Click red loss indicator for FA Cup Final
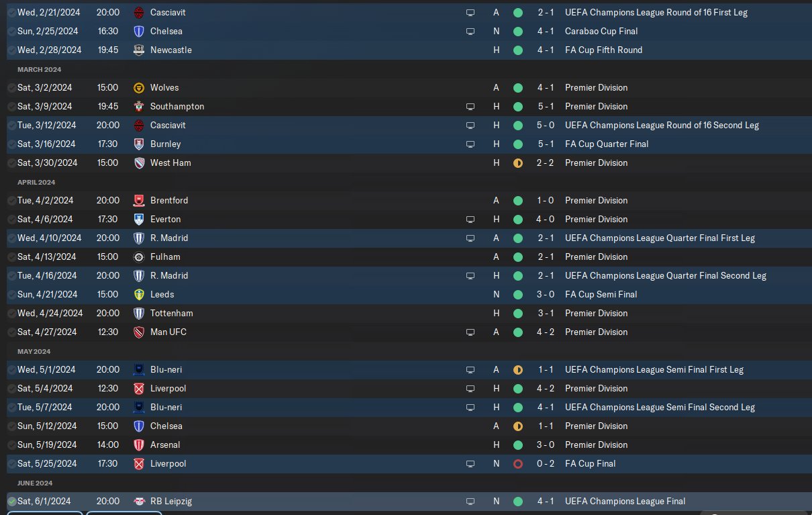This screenshot has height=515, width=812. click(x=517, y=463)
